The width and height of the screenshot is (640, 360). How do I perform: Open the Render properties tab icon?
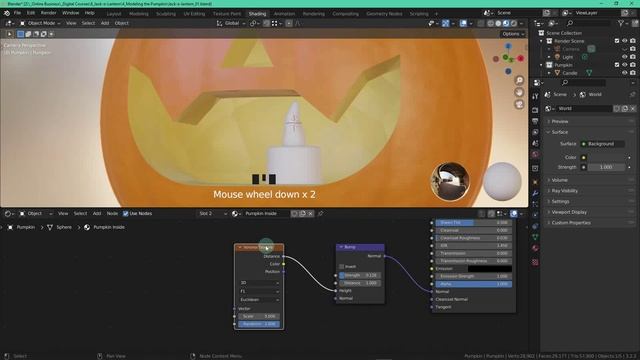tap(535, 110)
